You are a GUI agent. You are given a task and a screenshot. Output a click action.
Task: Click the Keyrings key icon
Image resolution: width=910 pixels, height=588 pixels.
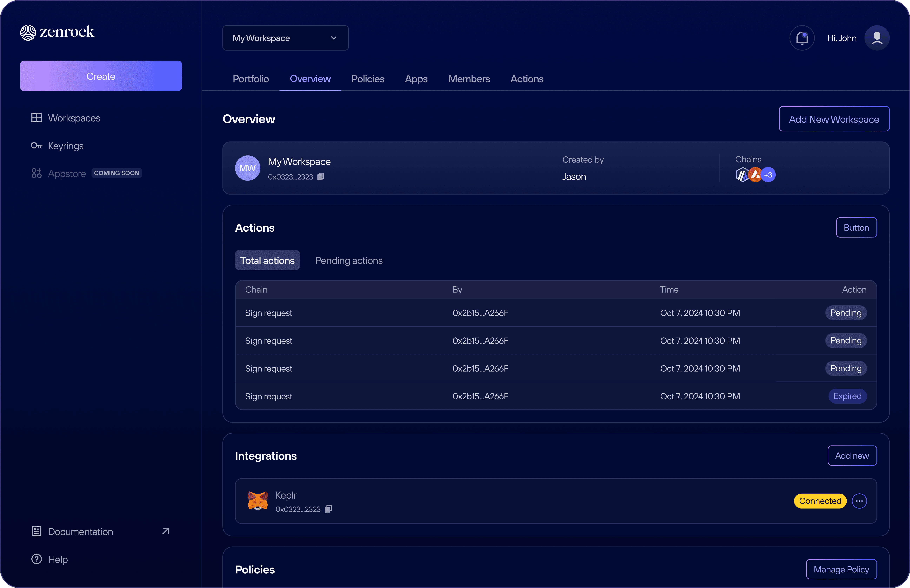36,145
